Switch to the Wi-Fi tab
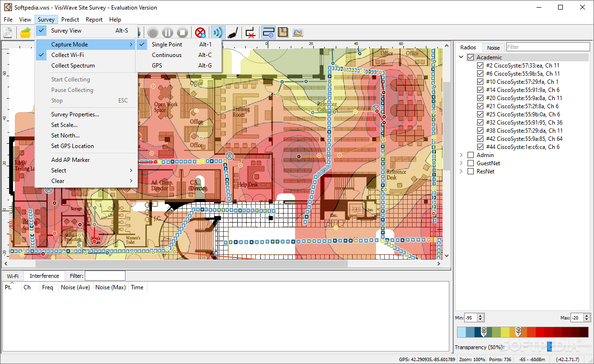 (x=13, y=276)
